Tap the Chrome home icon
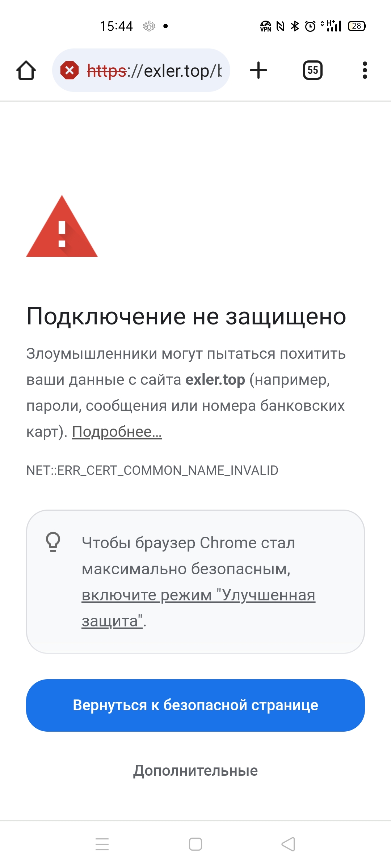The width and height of the screenshot is (391, 868). pos(26,70)
